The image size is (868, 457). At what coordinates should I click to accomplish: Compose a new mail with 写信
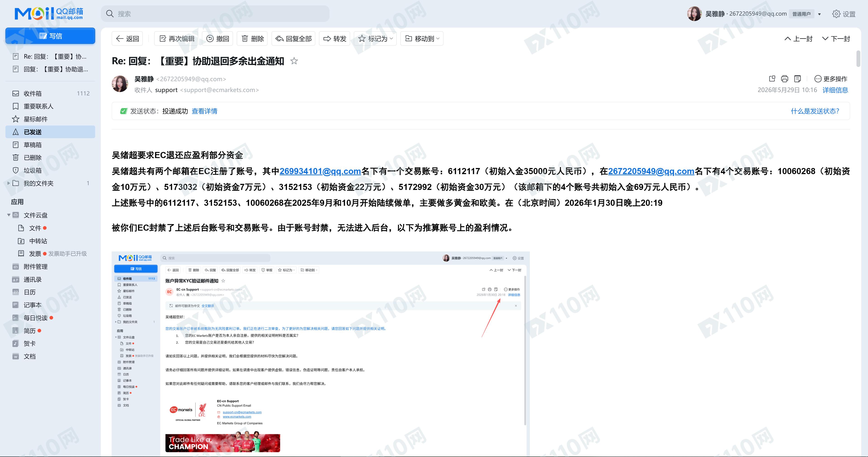50,36
